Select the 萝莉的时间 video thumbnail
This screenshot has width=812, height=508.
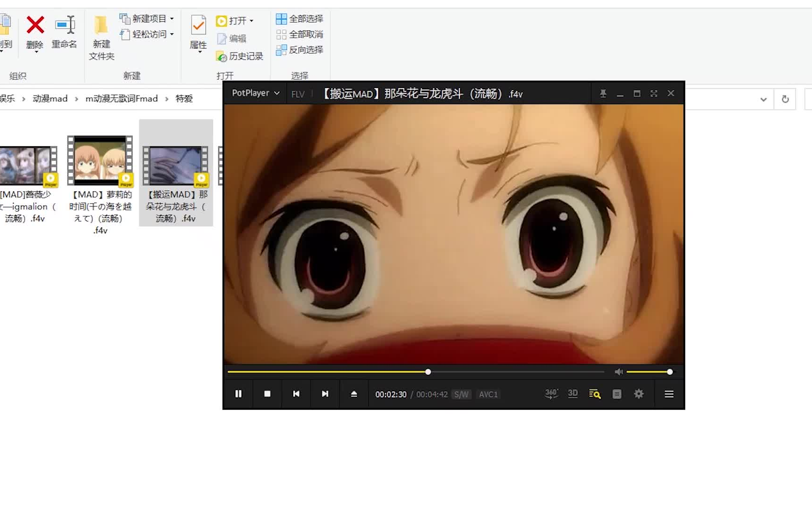100,161
